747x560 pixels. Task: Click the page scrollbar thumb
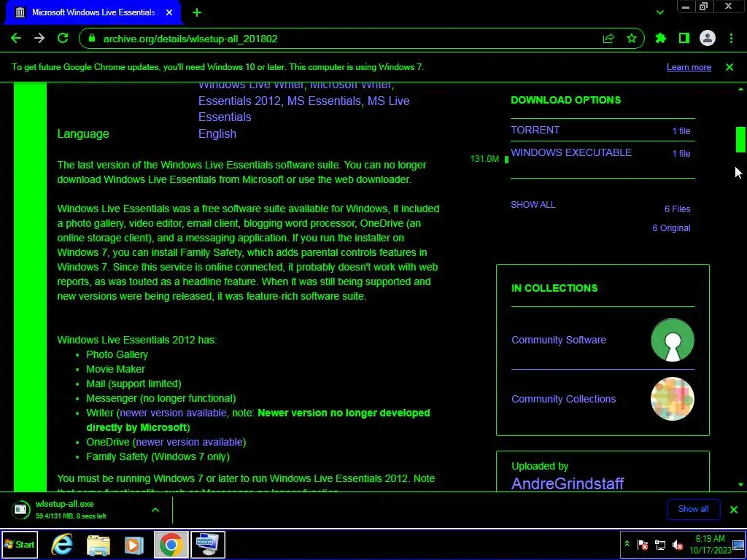point(740,139)
